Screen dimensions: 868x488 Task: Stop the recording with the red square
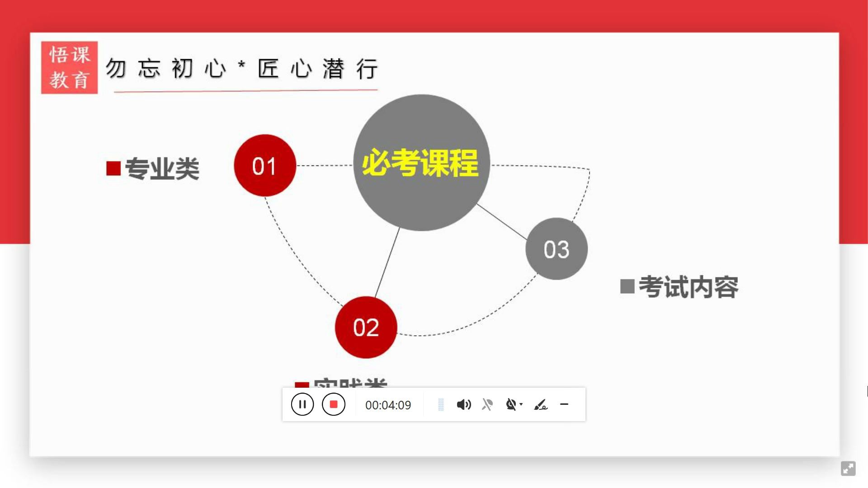[x=334, y=404]
